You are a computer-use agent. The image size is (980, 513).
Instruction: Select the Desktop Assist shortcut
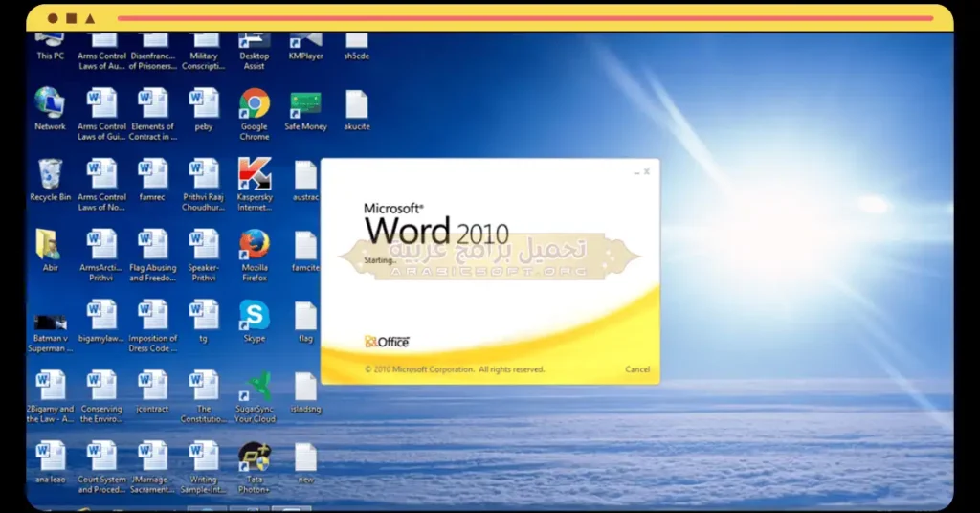click(x=255, y=40)
